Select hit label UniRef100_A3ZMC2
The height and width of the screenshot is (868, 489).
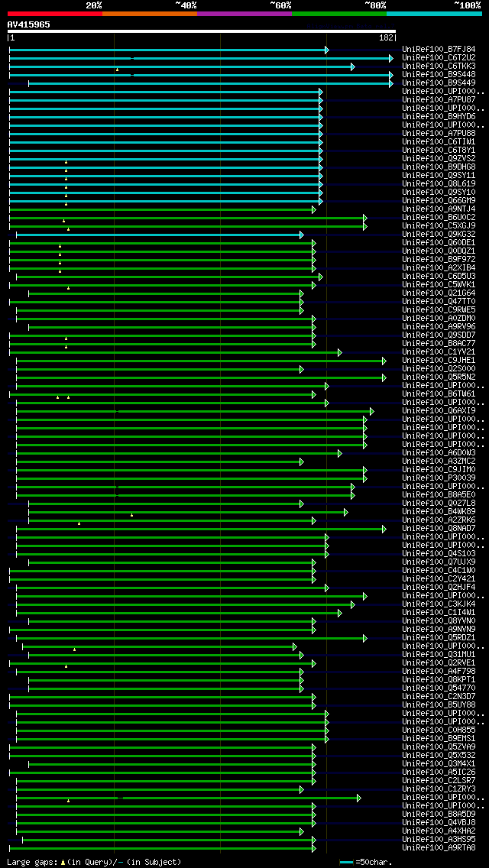tap(439, 462)
